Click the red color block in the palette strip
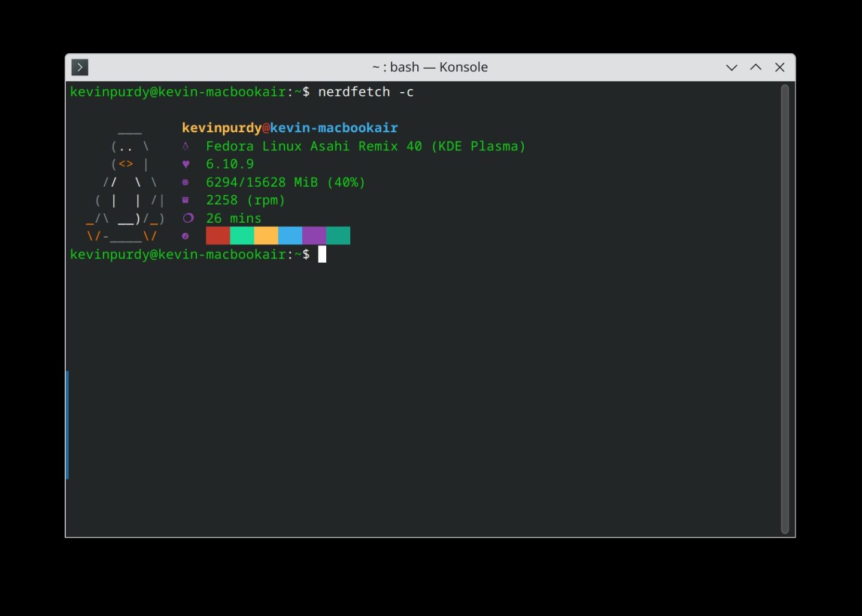This screenshot has width=862, height=616. (218, 235)
